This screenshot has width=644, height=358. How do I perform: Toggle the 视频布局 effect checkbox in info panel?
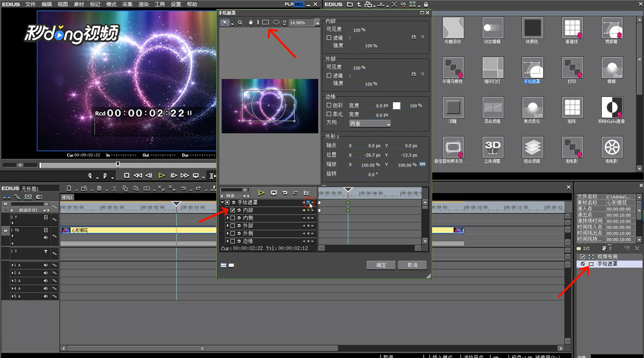click(583, 257)
